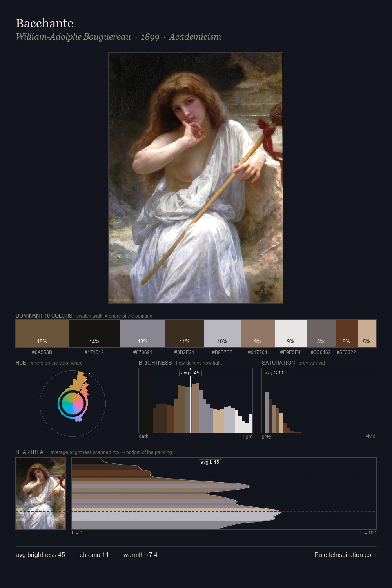The height and width of the screenshot is (588, 392).
Task: Click the 'avg L 45' label in Heartbeat chart
Action: 210,462
